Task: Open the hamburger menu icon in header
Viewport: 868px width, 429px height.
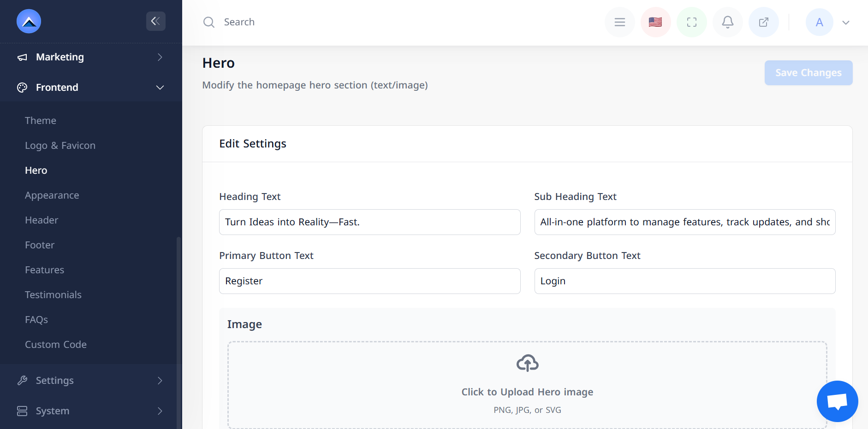Action: [619, 22]
